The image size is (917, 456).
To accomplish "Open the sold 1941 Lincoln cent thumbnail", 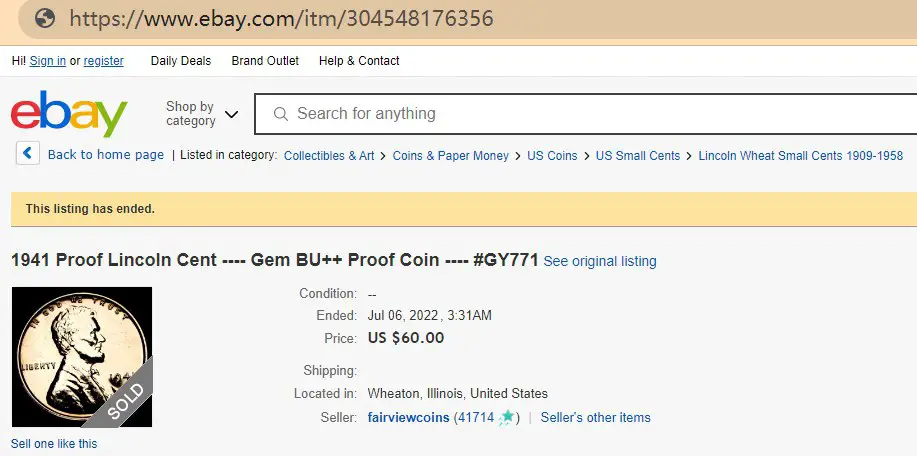I will (x=82, y=357).
